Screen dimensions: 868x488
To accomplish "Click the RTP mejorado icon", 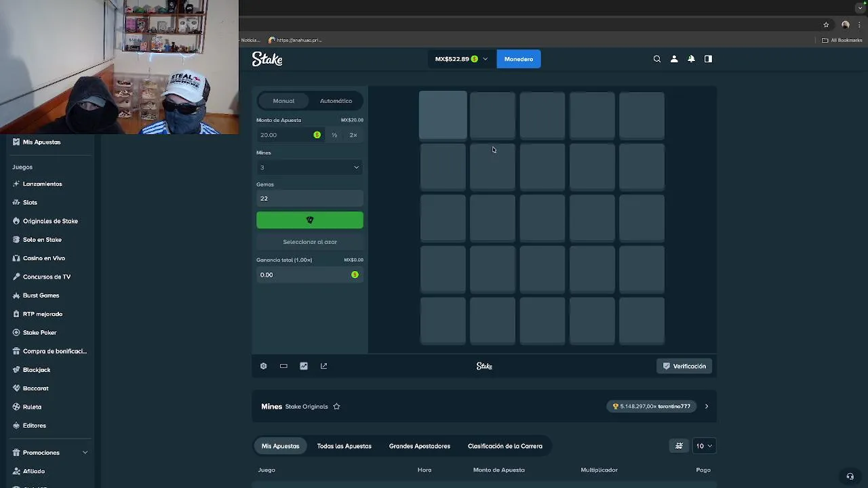I will coord(16,314).
